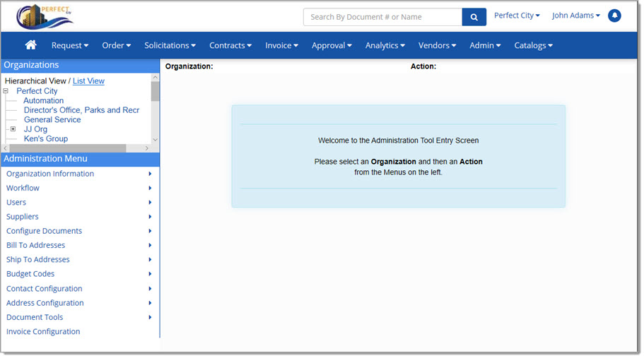Expand Document Tools submenu arrow
644x358 pixels.
pos(150,318)
